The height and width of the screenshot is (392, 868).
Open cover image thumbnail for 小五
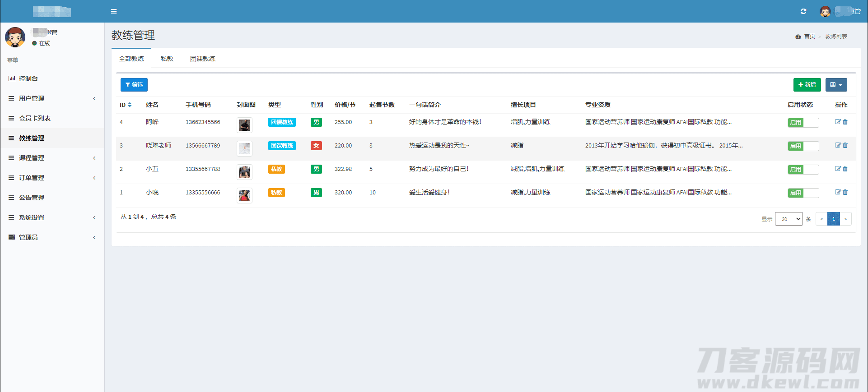[244, 172]
